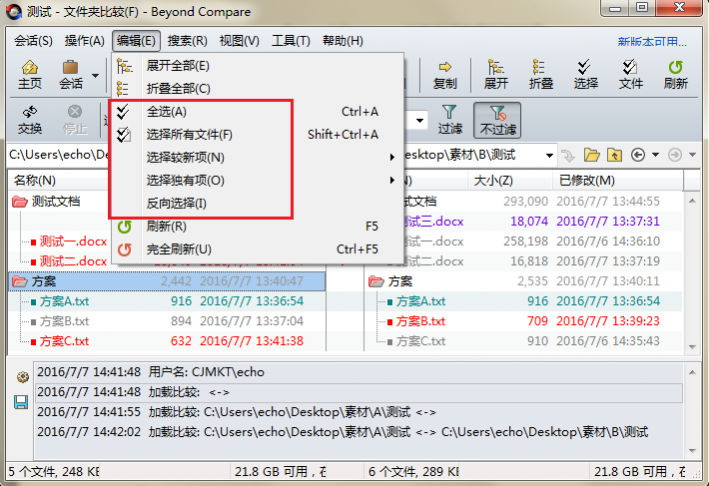The image size is (709, 486).
Task: Select the 14:41:48 加载比较 log line
Action: click(x=359, y=392)
